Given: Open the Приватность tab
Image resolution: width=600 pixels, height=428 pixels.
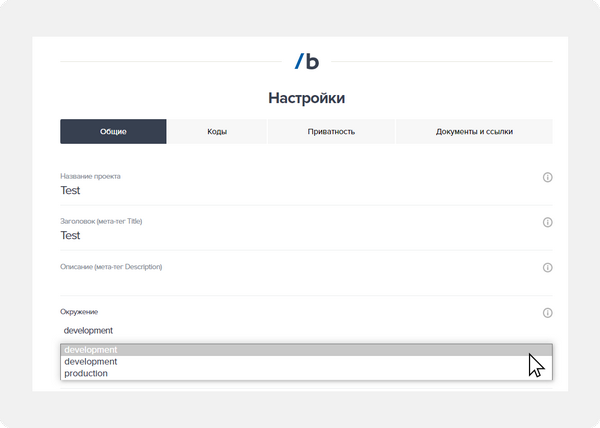Looking at the screenshot, I should click(x=331, y=132).
